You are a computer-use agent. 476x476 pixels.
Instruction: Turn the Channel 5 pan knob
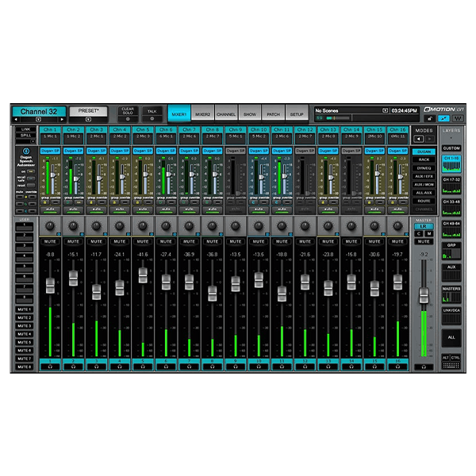click(142, 227)
